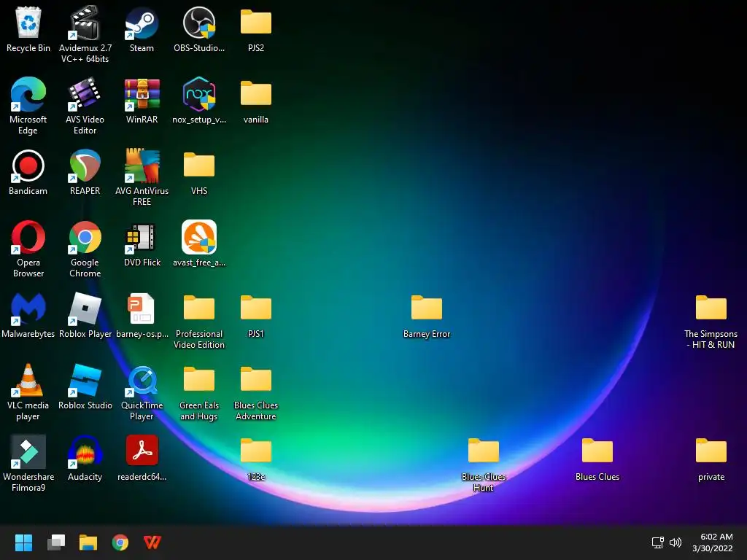Select the OBS-Studio installer icon
Image resolution: width=747 pixels, height=560 pixels.
199,23
